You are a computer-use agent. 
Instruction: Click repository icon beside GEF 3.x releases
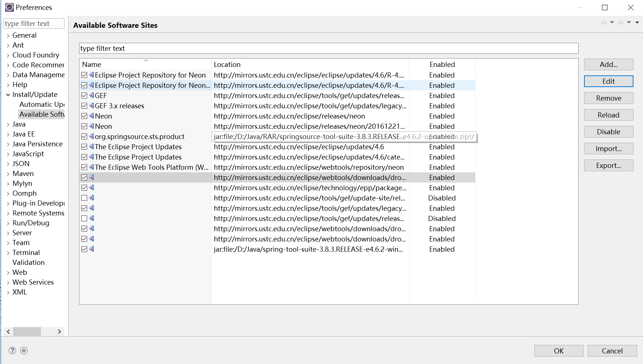pyautogui.click(x=92, y=106)
